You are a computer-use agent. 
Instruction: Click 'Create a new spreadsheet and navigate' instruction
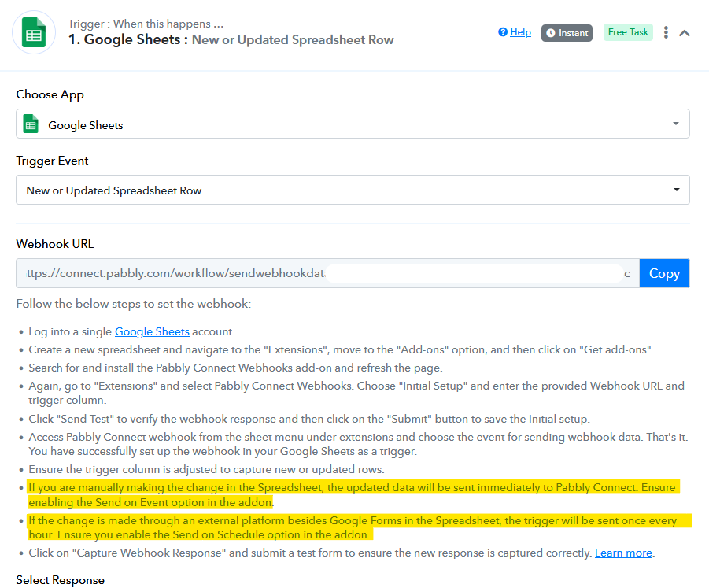(x=342, y=349)
